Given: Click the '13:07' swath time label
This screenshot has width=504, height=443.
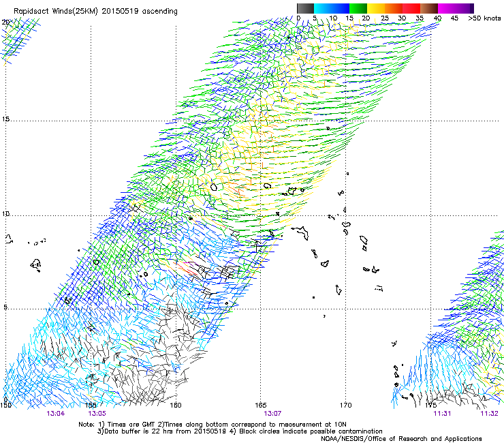Looking at the screenshot, I should (272, 414).
